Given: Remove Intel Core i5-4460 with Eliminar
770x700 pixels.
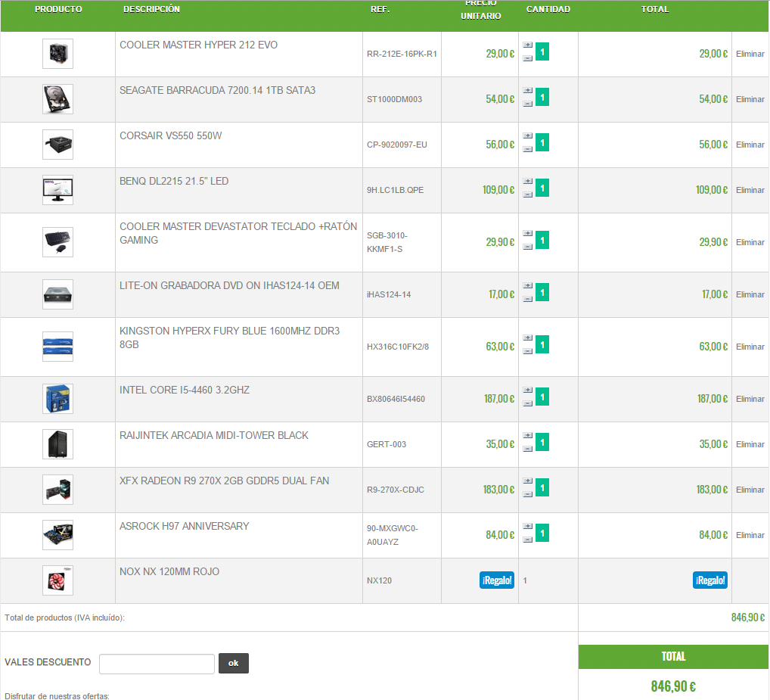Looking at the screenshot, I should 750,399.
